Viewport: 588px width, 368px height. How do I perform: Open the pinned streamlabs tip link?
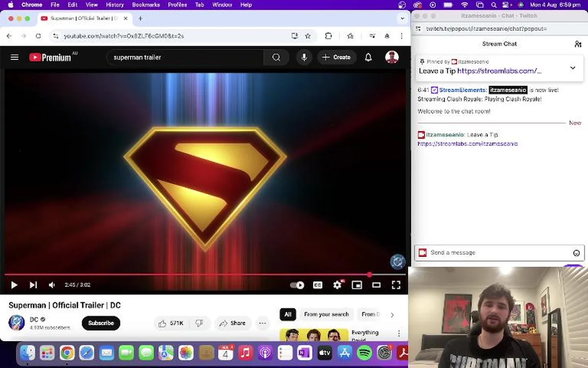499,71
